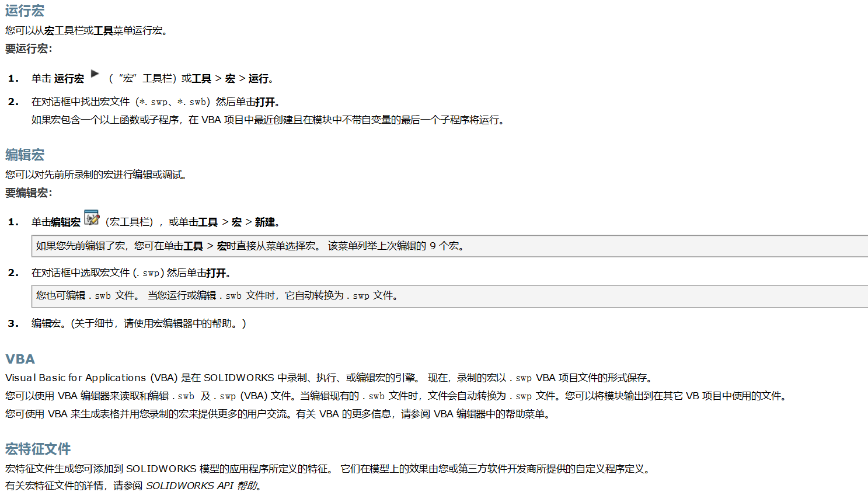Image resolution: width=868 pixels, height=492 pixels.
Task: Click the '宏特征文件' section heading
Action: click(38, 449)
